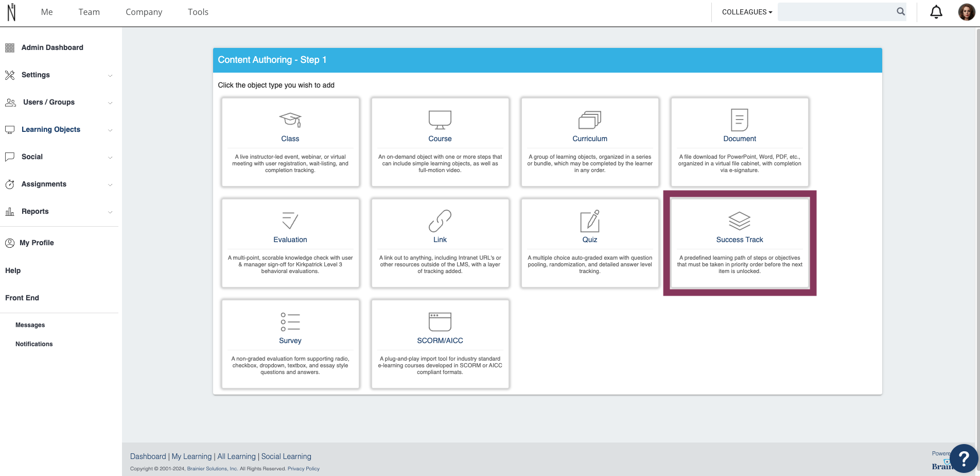Screen dimensions: 980x476
Task: Choose the SCORM/AICC window icon
Action: tap(440, 321)
